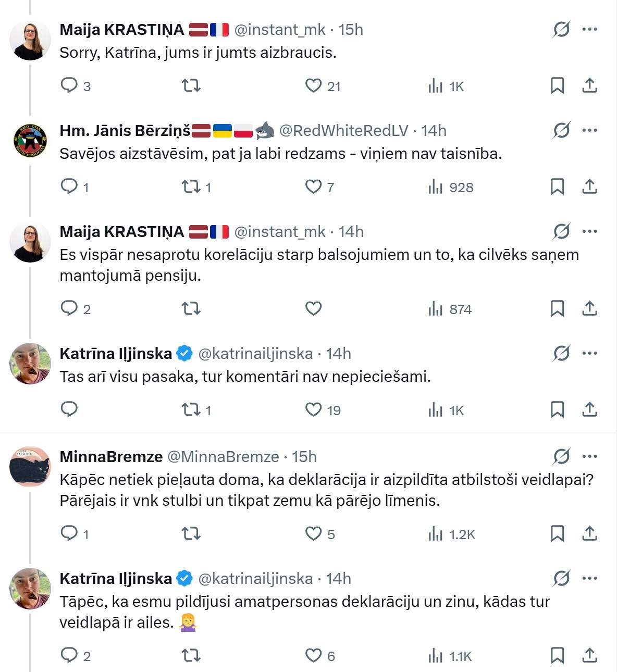Viewport: 617px width, 672px height.
Task: Share Katrīna's 'Tas arī visu pasaka' tweet
Action: (x=589, y=409)
